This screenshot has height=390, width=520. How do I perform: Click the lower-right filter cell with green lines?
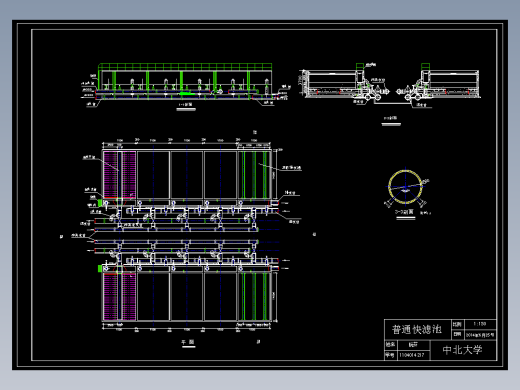pyautogui.click(x=254, y=297)
